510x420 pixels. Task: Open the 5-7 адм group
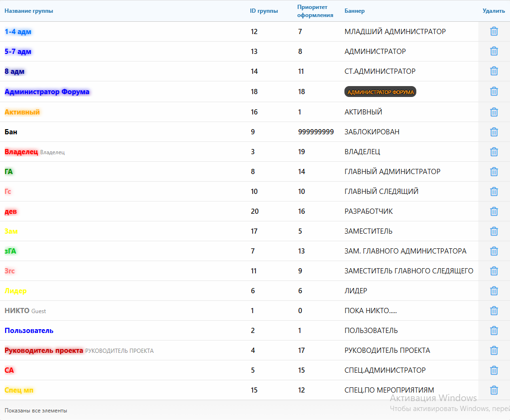pyautogui.click(x=18, y=52)
